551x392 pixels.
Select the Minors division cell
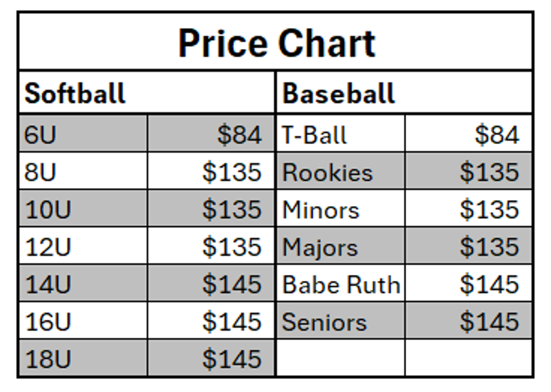(x=341, y=209)
